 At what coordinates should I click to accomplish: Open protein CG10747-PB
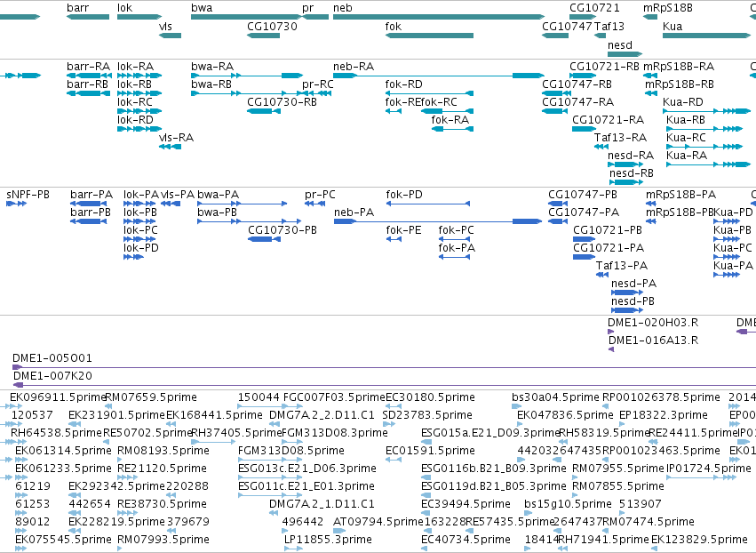click(583, 195)
